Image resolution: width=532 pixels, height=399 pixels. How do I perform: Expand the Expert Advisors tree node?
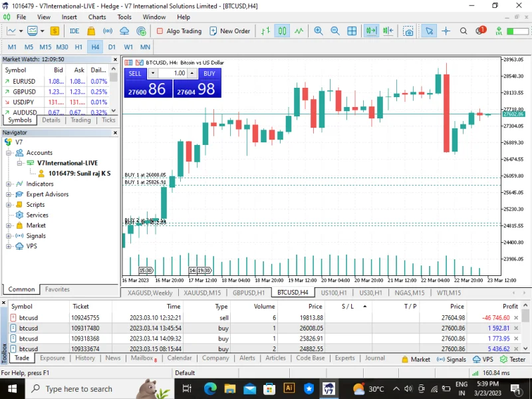pos(9,194)
